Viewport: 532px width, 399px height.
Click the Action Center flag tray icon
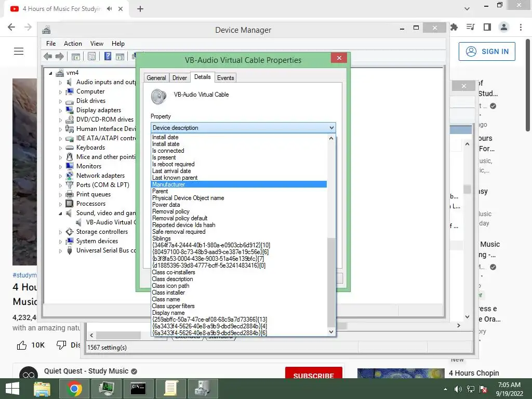[483, 389]
